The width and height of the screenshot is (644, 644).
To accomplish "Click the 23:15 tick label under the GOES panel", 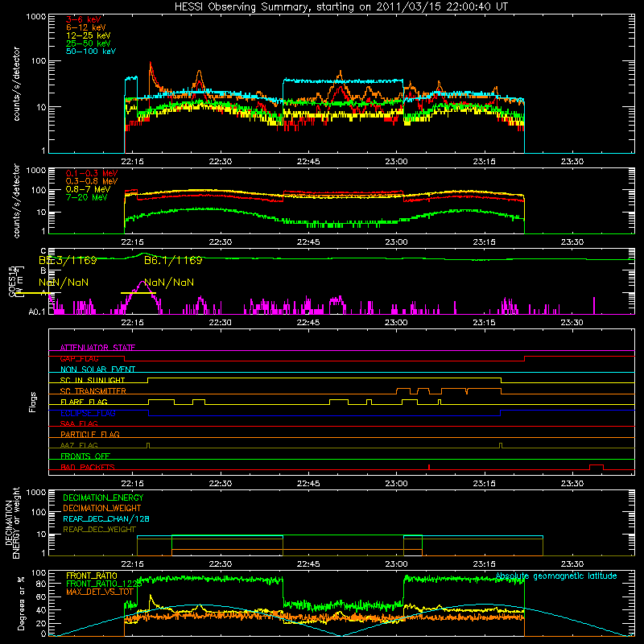I will (485, 323).
